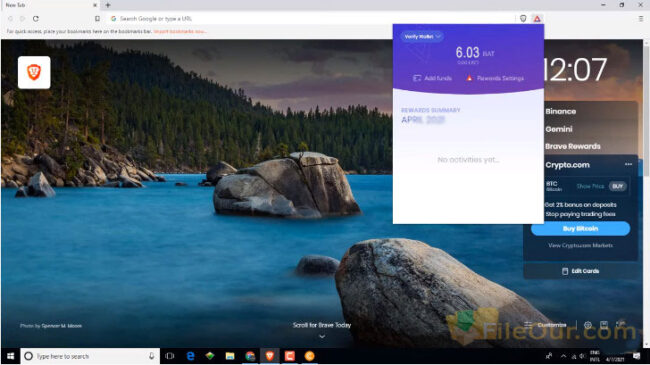650x365 pixels.
Task: Open the Crypto.com card three-dot menu
Action: [628, 165]
